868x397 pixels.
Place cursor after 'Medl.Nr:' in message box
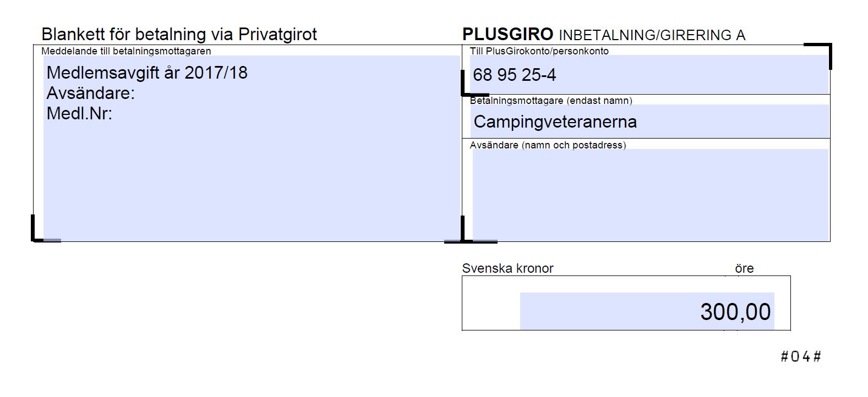(x=114, y=113)
